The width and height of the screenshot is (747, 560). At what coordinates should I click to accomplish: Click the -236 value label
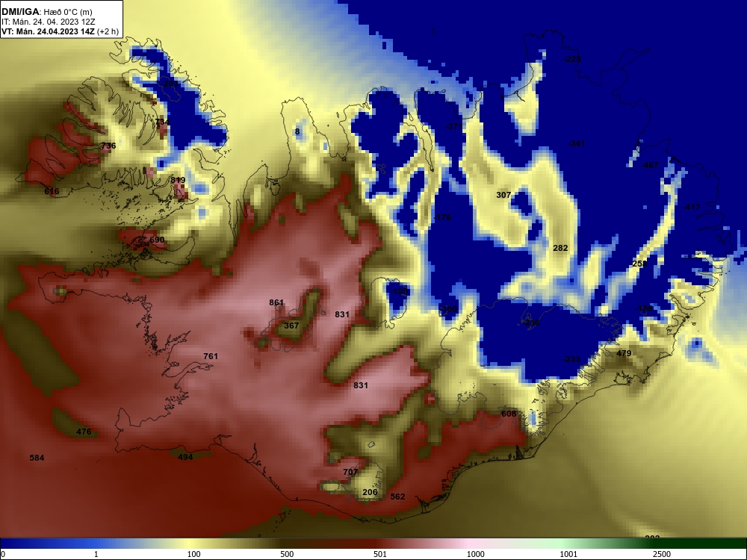tap(532, 323)
